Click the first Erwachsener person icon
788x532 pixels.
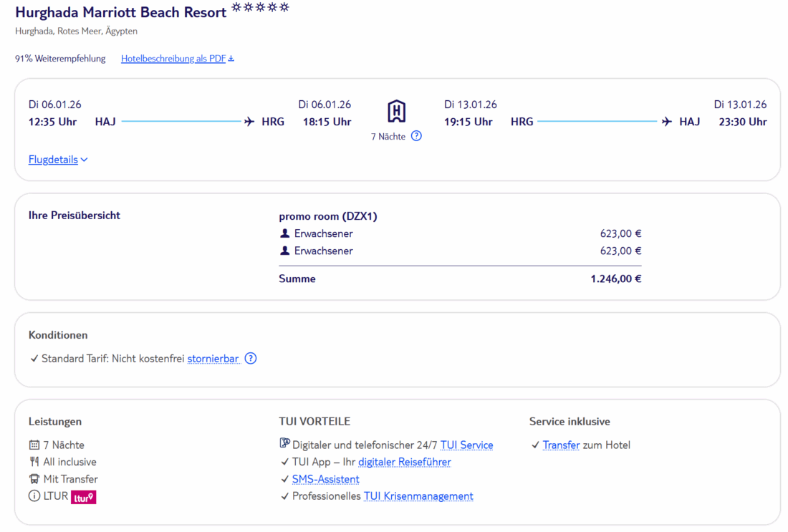[x=285, y=233]
